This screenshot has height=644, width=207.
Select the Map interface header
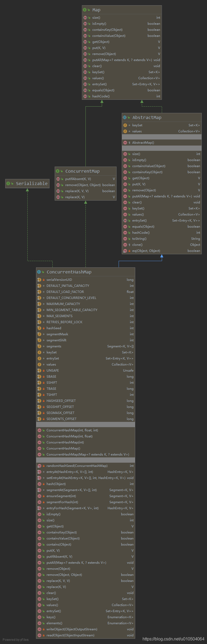[122, 10]
